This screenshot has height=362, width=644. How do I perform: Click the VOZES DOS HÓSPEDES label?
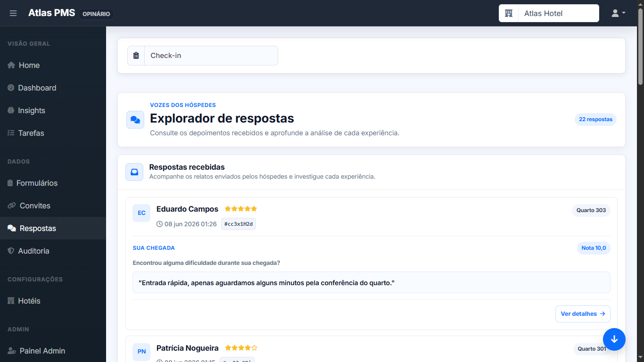pyautogui.click(x=183, y=105)
